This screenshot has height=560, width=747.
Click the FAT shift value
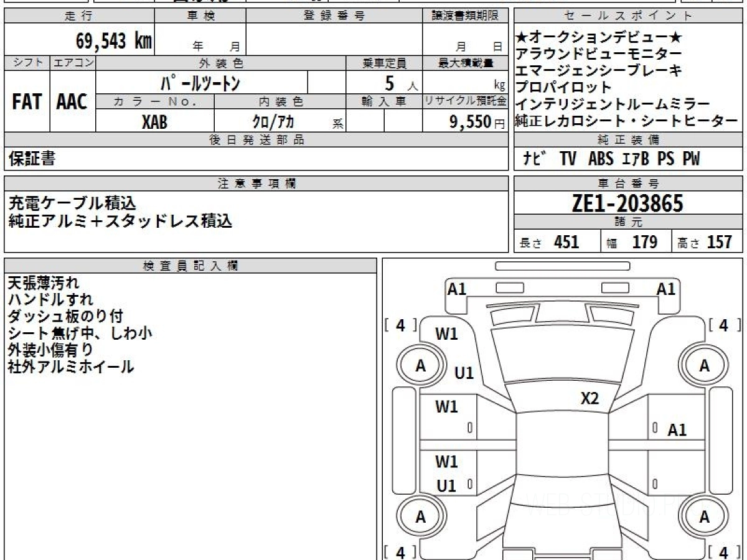tap(27, 102)
